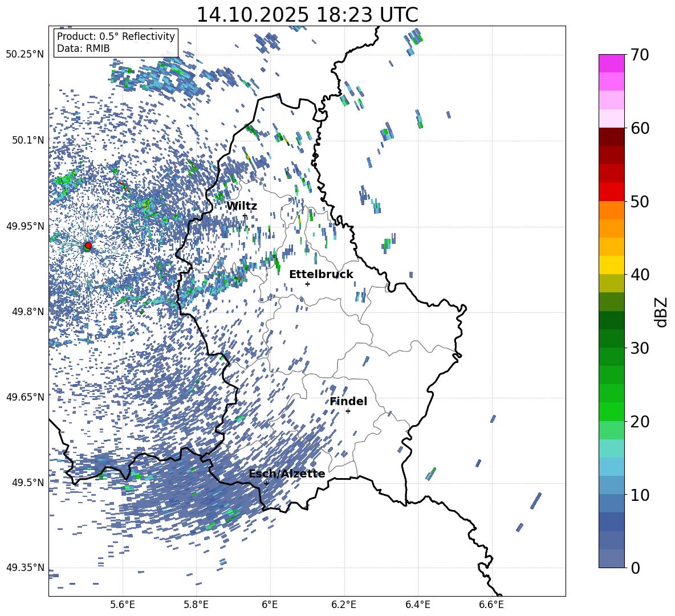Click the Esch/Alzette cross marker
The image size is (675, 616).
pyautogui.click(x=266, y=483)
